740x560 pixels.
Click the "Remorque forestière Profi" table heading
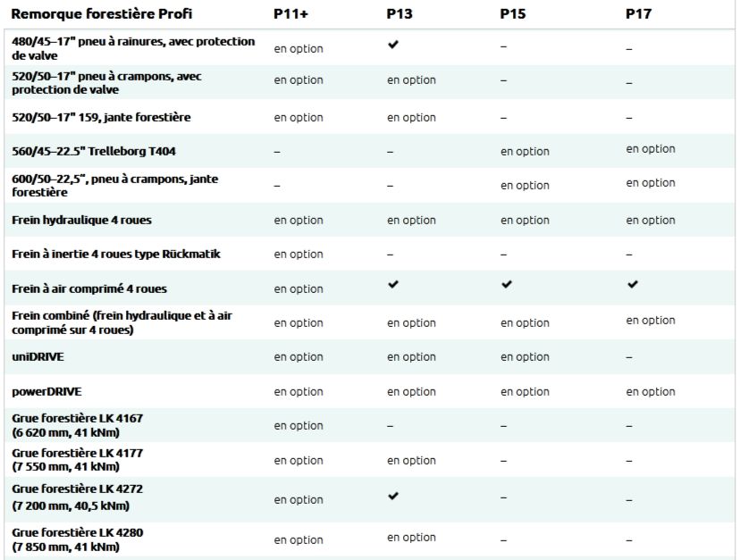point(101,14)
